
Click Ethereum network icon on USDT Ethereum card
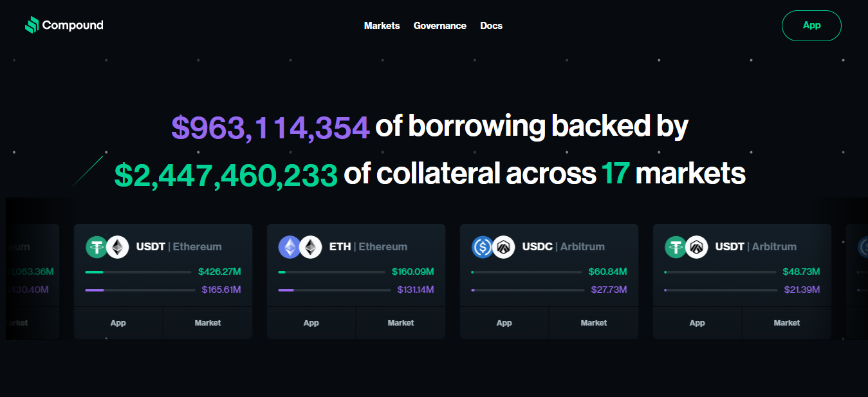click(x=118, y=247)
